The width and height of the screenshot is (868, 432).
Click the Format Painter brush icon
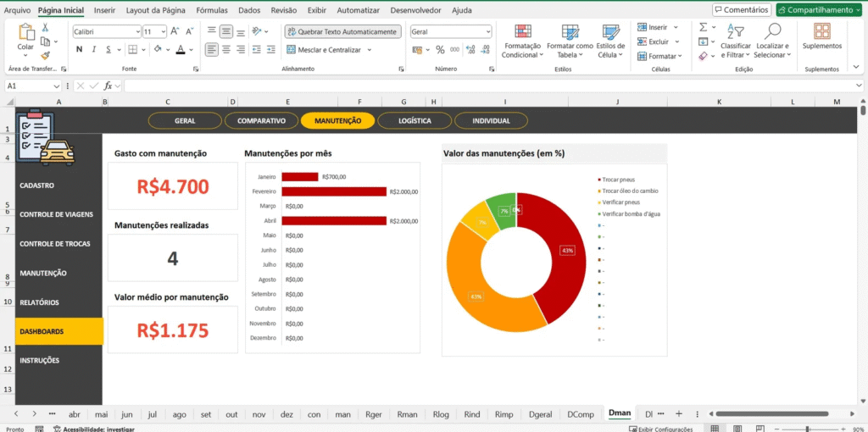[45, 55]
